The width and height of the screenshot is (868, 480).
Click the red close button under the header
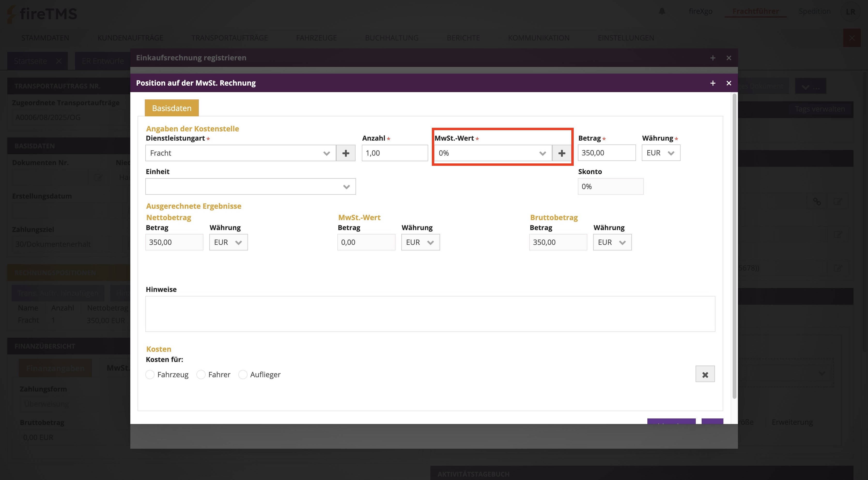852,38
